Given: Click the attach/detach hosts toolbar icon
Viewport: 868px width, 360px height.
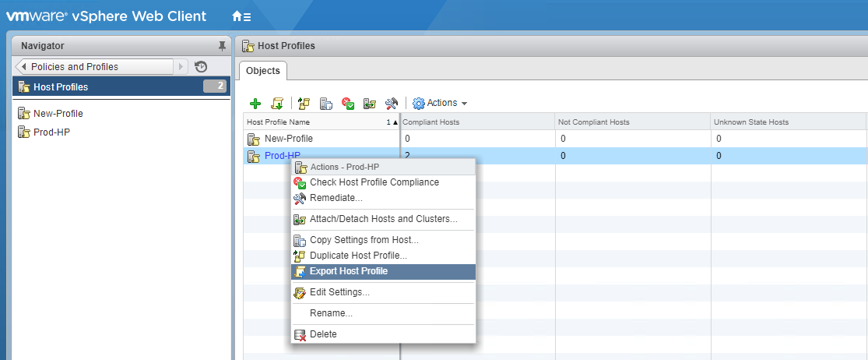Looking at the screenshot, I should pos(371,104).
